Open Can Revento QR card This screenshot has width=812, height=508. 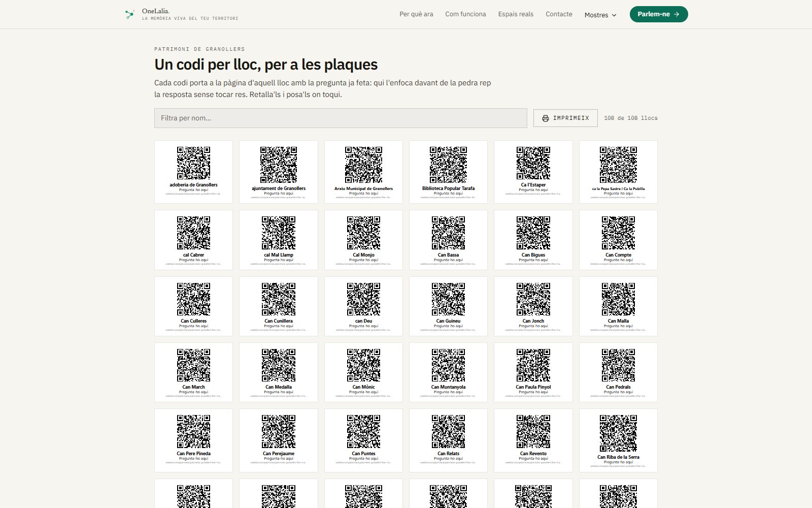click(x=533, y=440)
